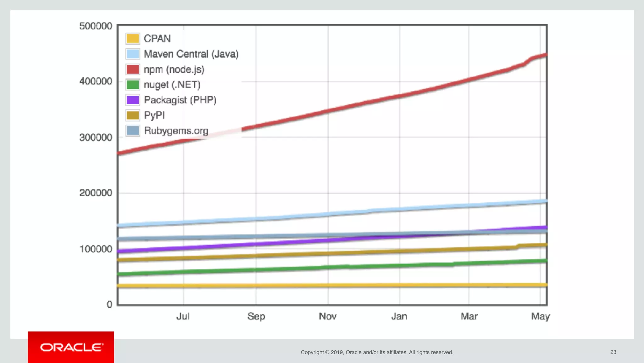Screen dimensions: 644x363
Task: Click the Oracle copyright notice text
Action: point(377,352)
